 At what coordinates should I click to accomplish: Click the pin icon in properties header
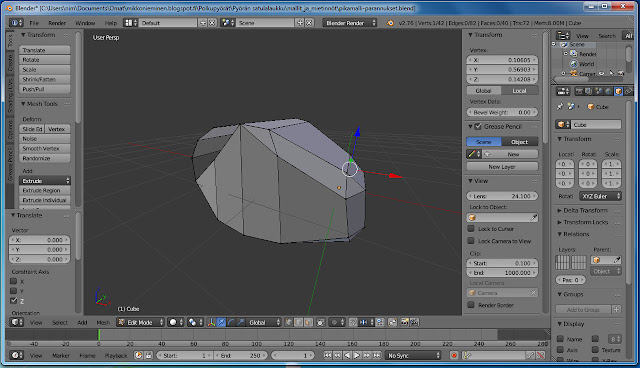click(560, 106)
